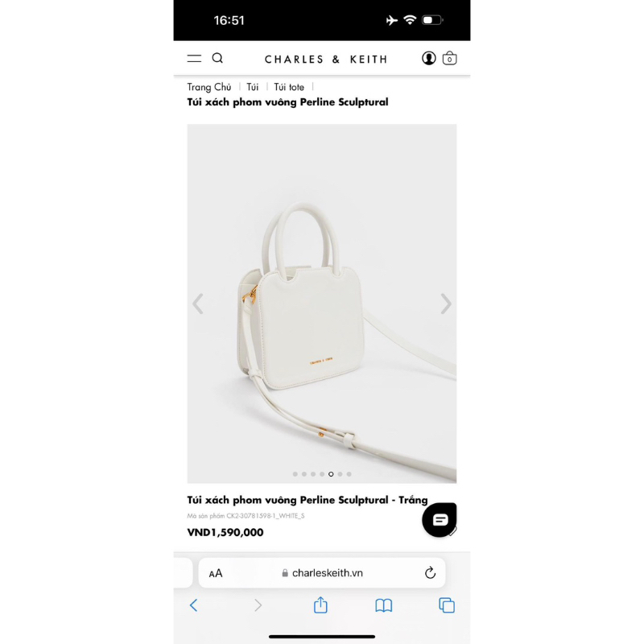Select the sixth carousel dot
Image resolution: width=644 pixels, height=644 pixels.
340,474
